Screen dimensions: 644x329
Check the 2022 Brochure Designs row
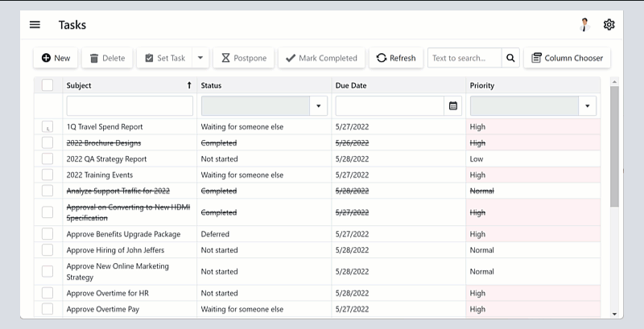pyautogui.click(x=47, y=142)
